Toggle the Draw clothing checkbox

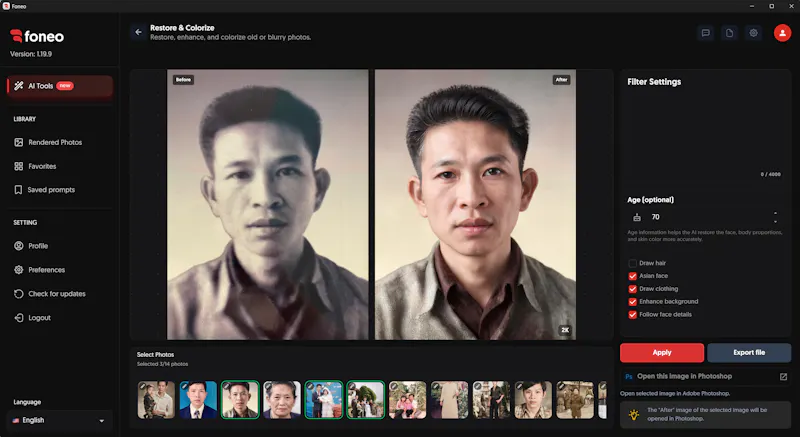pyautogui.click(x=633, y=289)
